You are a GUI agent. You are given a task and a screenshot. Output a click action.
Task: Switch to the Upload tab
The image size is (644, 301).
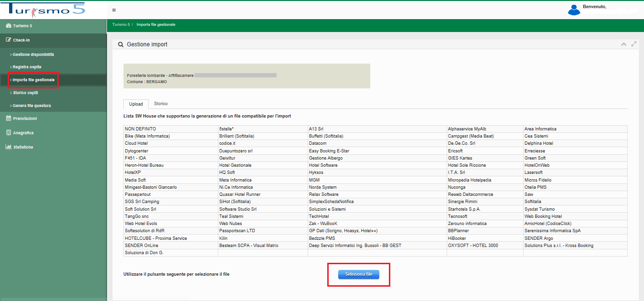tap(136, 104)
